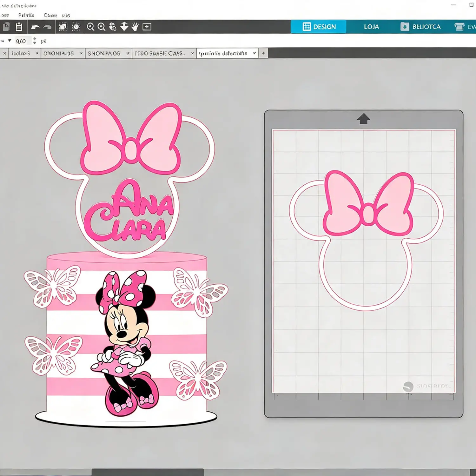Open the BELIOTCA library tab
Viewport: 476px width, 476px height.
421,27
